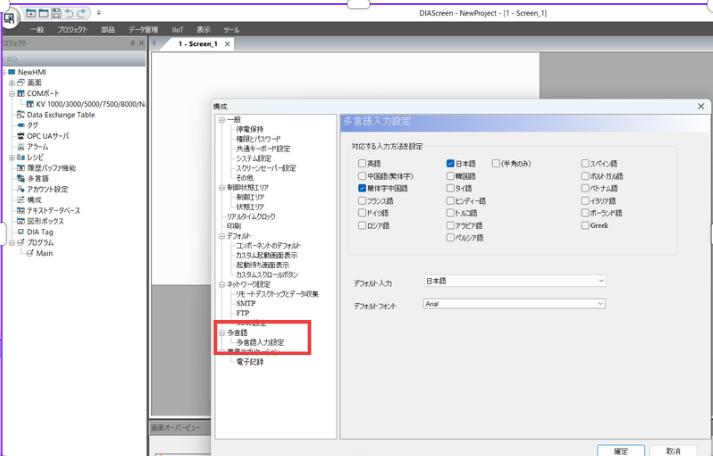Viewport: 713px width, 456px height.
Task: Click the 取消 button
Action: pyautogui.click(x=673, y=450)
